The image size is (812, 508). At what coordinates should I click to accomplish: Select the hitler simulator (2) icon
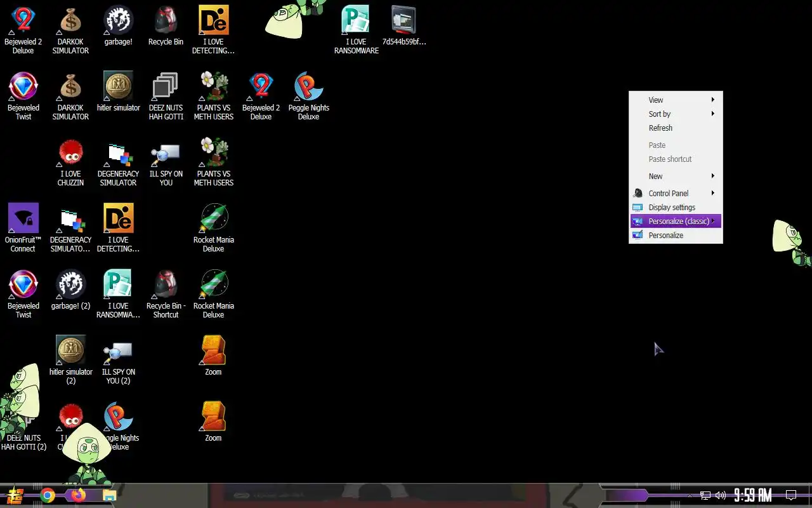[x=70, y=359]
